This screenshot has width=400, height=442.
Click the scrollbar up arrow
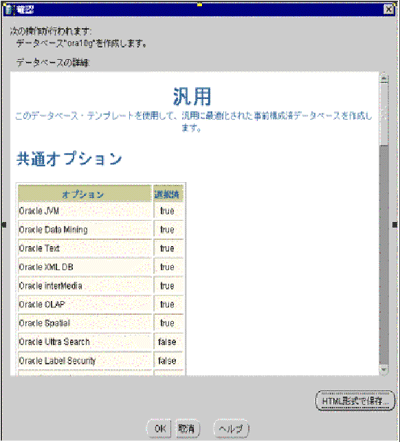coord(384,79)
